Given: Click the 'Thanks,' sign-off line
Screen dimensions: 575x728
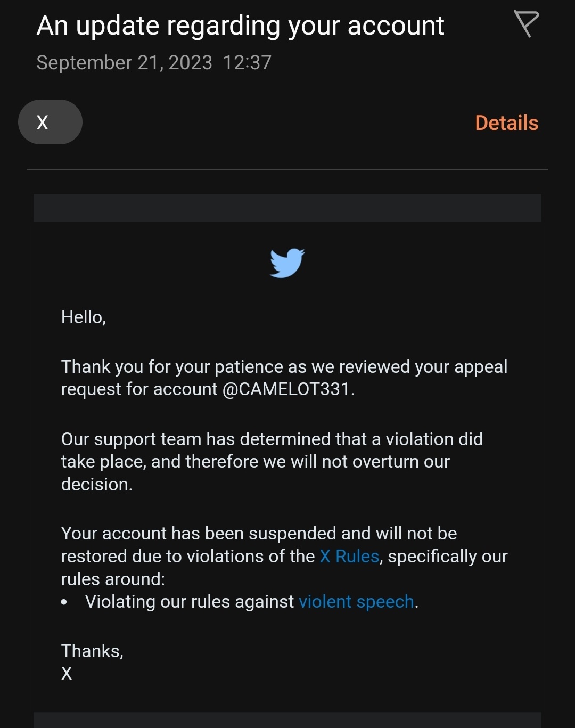Looking at the screenshot, I should tap(92, 651).
